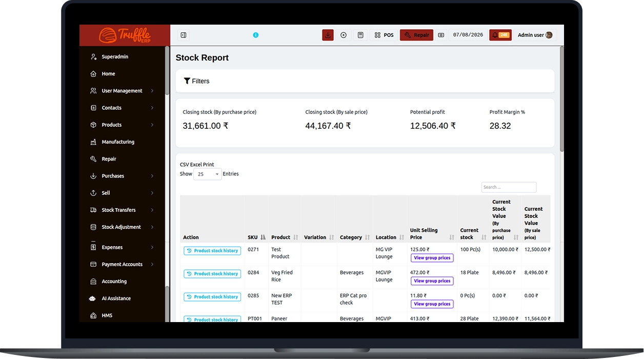Click the Products box icon in sidebar
Viewport: 644px width, 359px height.
[93, 125]
